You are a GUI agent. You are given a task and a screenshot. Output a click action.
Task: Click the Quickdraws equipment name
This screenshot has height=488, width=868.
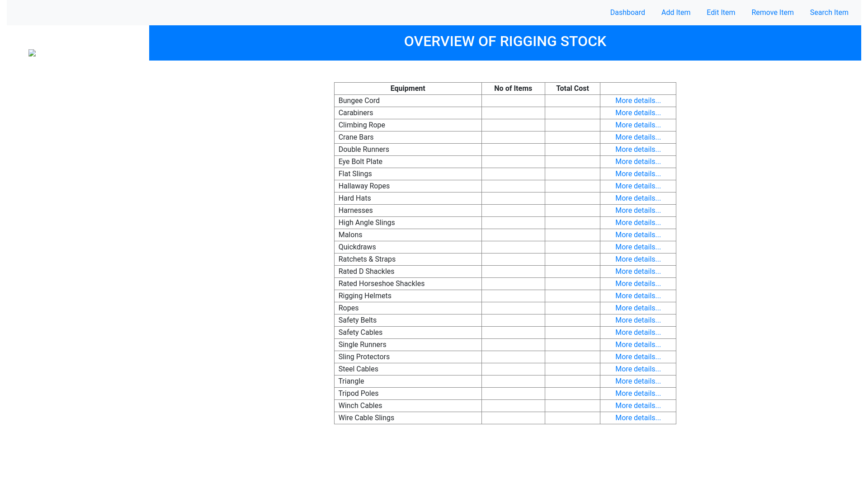[408, 247]
